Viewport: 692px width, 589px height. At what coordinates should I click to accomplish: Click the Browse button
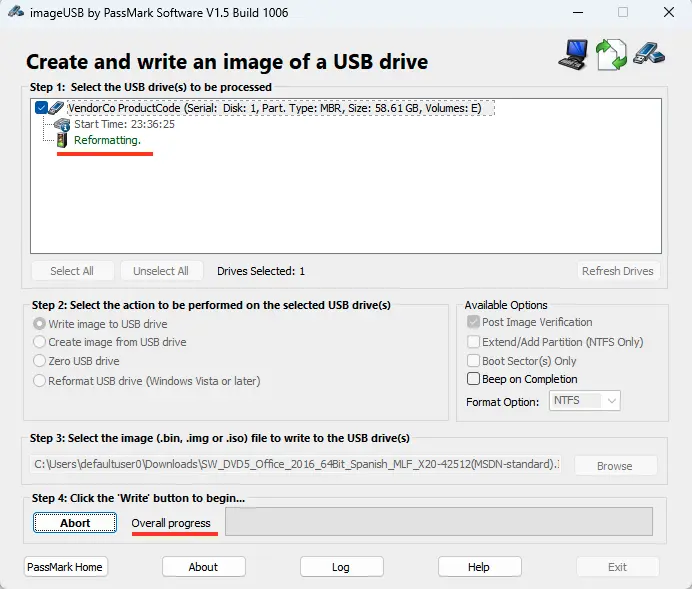(x=615, y=466)
